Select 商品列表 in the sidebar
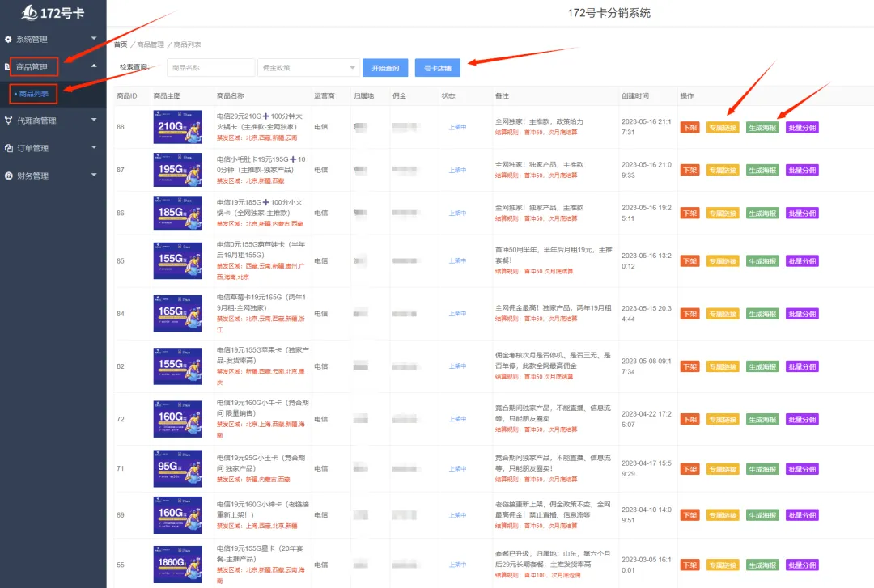 tap(34, 94)
